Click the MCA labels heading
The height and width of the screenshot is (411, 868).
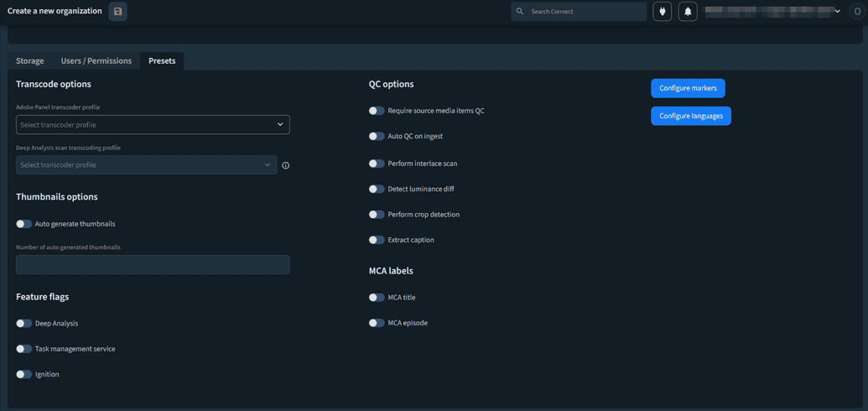point(391,271)
